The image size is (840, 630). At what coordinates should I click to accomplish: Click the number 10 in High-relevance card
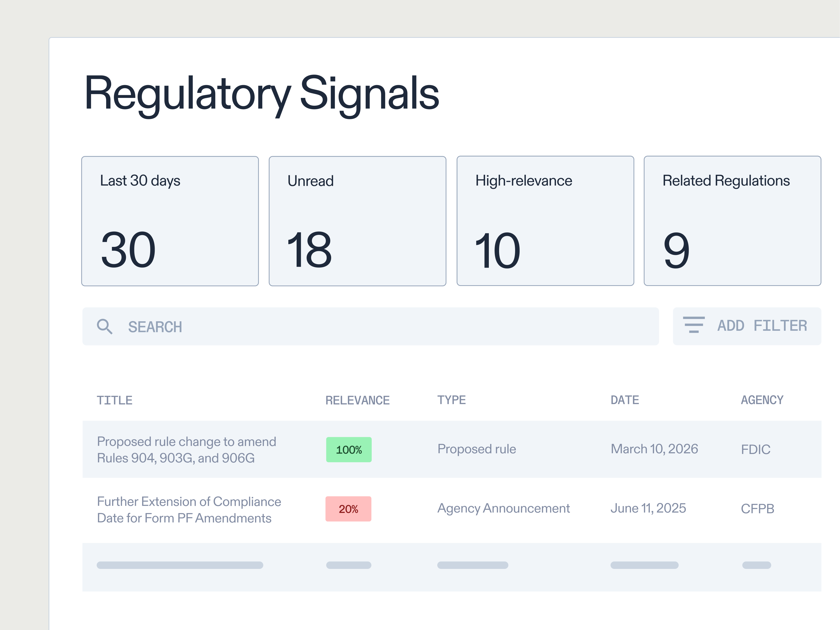coord(498,251)
